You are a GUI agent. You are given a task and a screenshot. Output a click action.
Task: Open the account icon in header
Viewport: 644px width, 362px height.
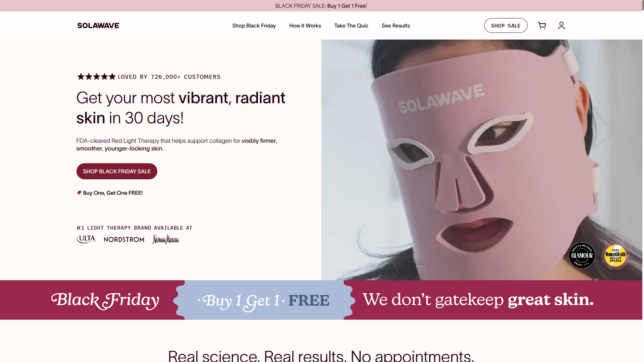coord(561,25)
